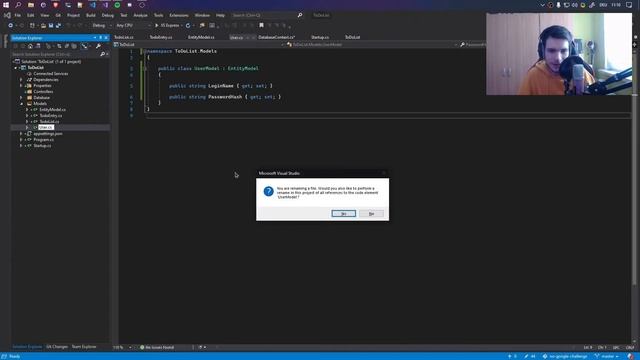
Task: Select Startup.cs in Solution Explorer
Action: (x=42, y=145)
